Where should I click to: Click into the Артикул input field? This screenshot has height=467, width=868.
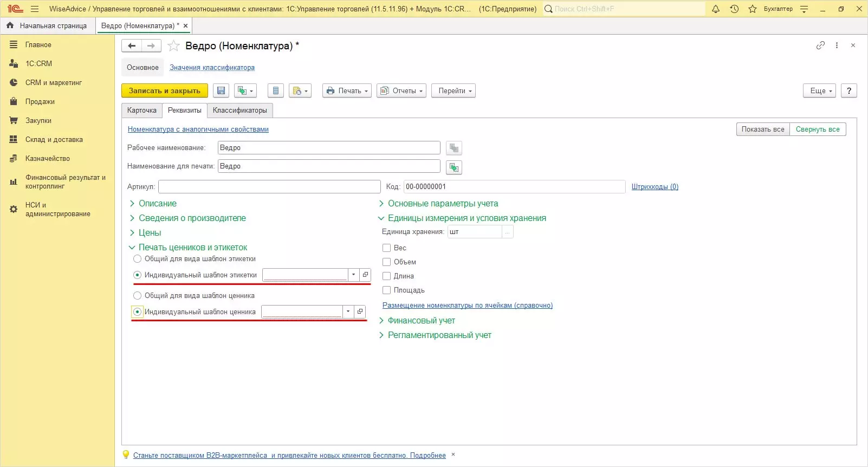click(269, 187)
